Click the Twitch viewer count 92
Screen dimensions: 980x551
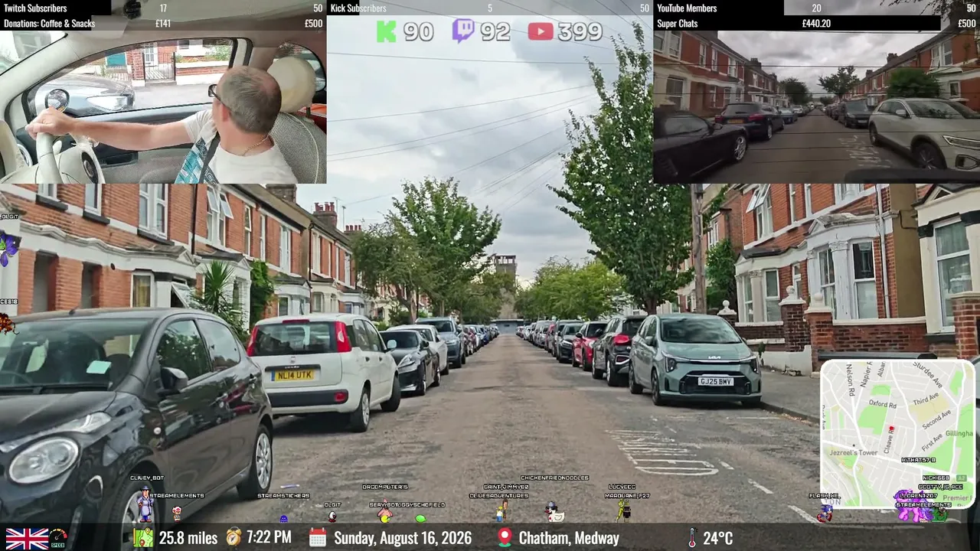pyautogui.click(x=495, y=32)
